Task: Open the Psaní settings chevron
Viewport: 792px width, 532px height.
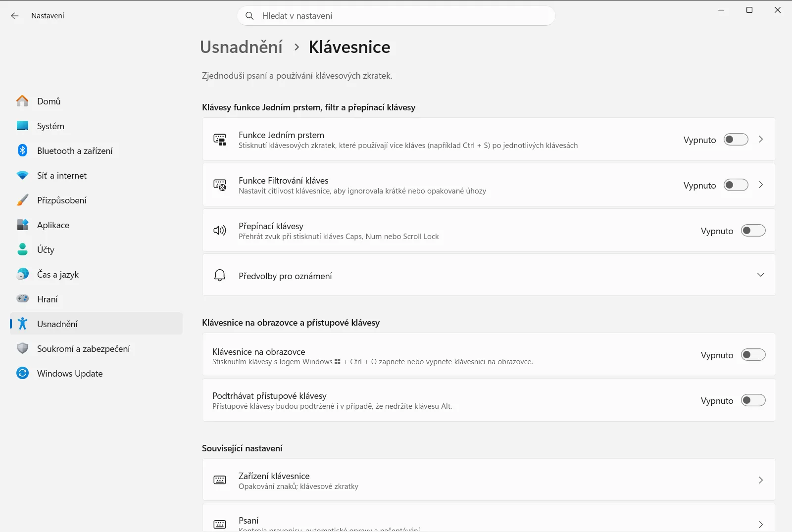Action: tap(761, 525)
